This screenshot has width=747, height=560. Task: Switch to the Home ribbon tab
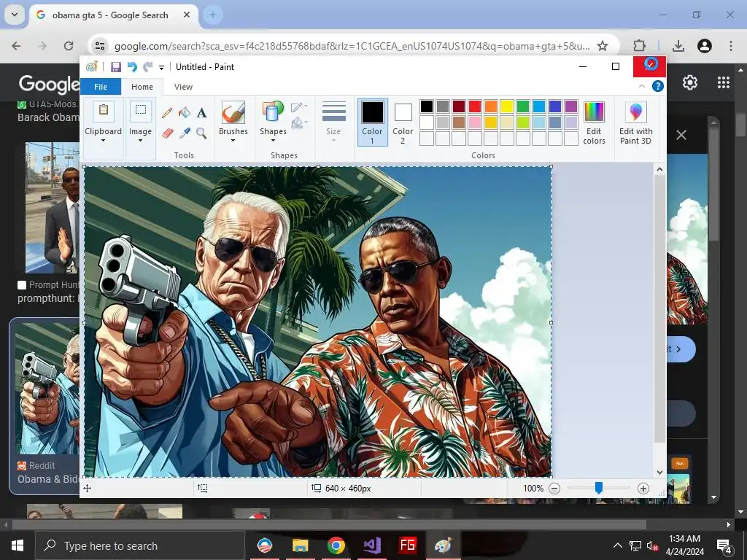[x=142, y=87]
